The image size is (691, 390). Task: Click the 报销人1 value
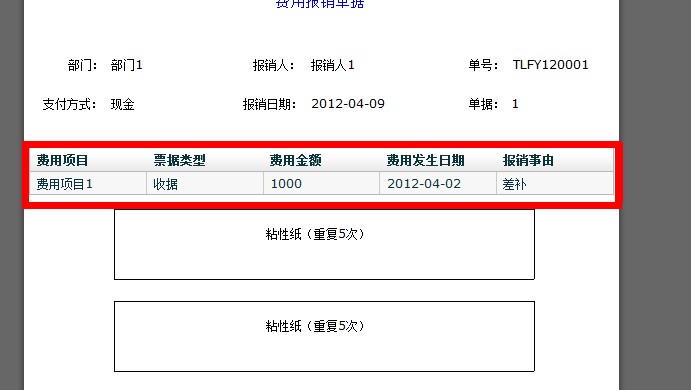click(332, 65)
